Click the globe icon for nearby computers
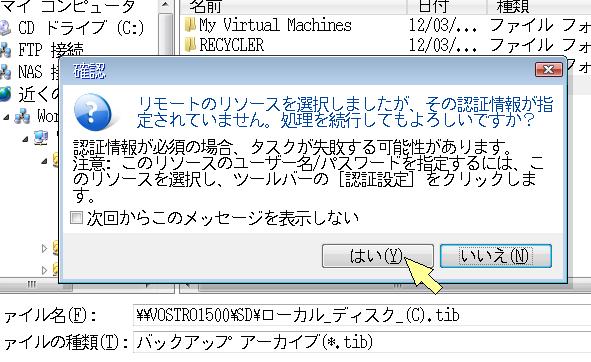Screen dimensions: 591x362 [5, 94]
